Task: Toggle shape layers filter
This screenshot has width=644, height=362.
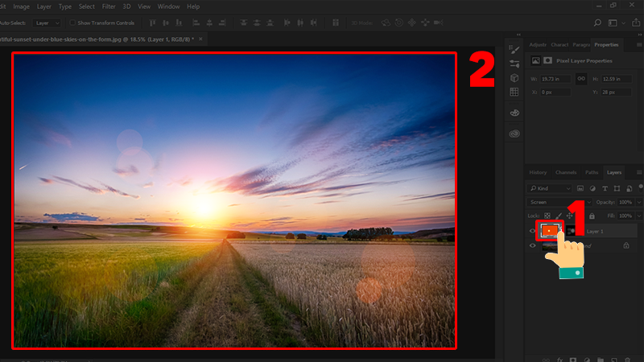Action: point(617,188)
